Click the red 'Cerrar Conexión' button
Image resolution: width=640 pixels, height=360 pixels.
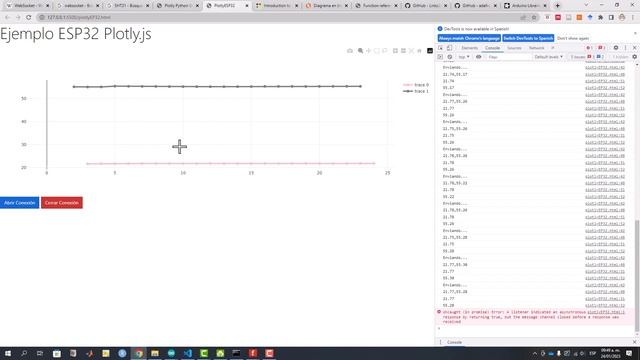coord(62,203)
